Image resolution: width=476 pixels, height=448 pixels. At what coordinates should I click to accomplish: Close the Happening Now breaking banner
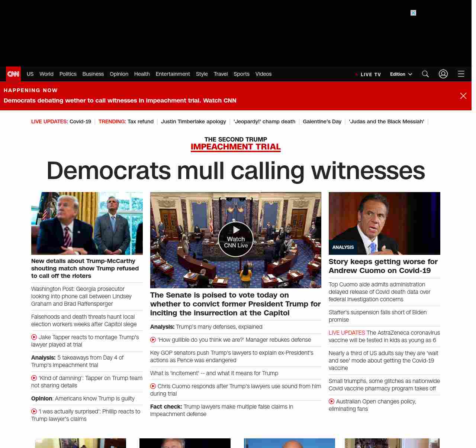coord(463,96)
